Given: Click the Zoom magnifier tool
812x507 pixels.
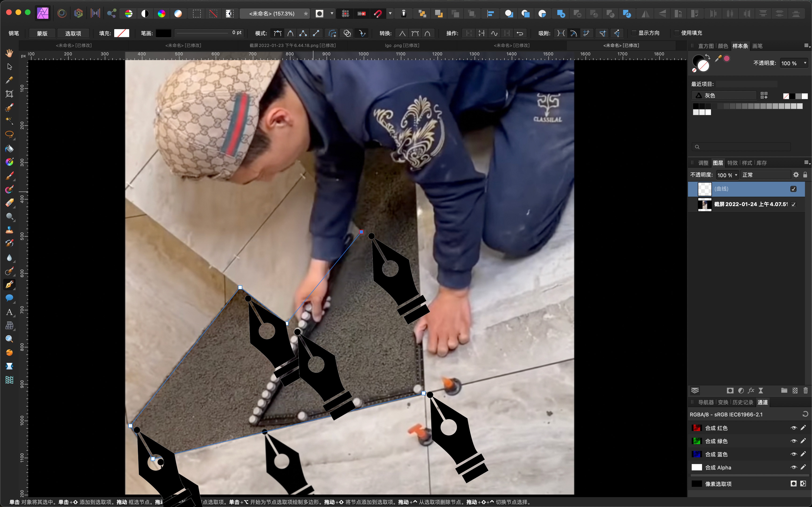Looking at the screenshot, I should coord(9,339).
